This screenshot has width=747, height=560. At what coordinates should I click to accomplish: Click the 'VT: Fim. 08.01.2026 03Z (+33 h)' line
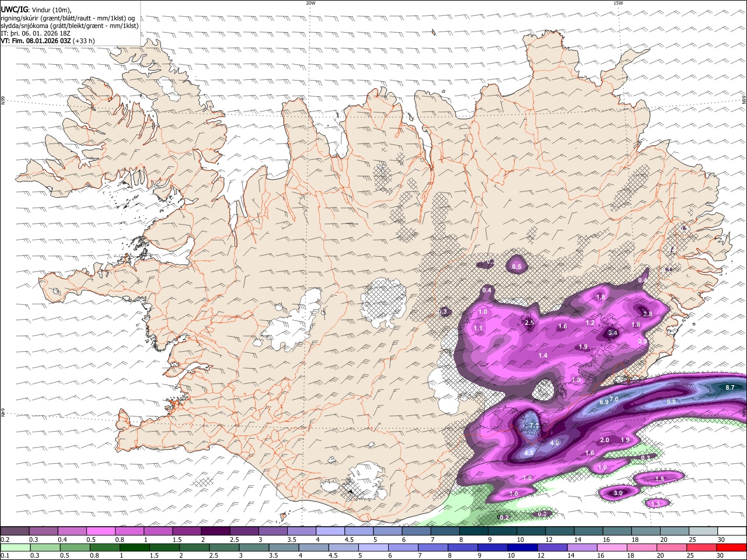48,41
